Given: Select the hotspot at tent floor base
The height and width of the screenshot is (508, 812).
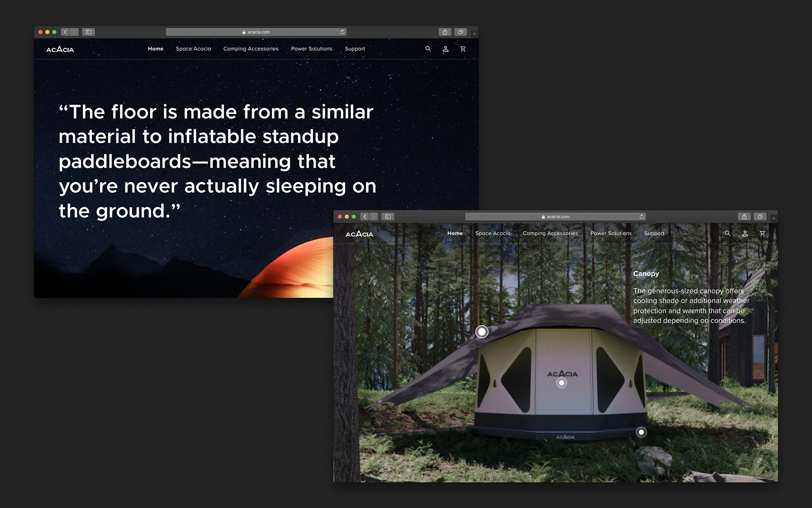Looking at the screenshot, I should pos(641,432).
